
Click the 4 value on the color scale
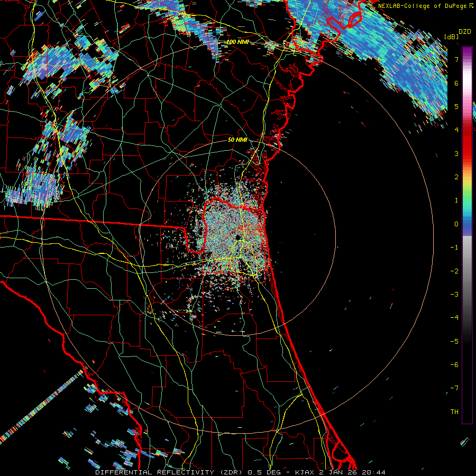tap(456, 130)
